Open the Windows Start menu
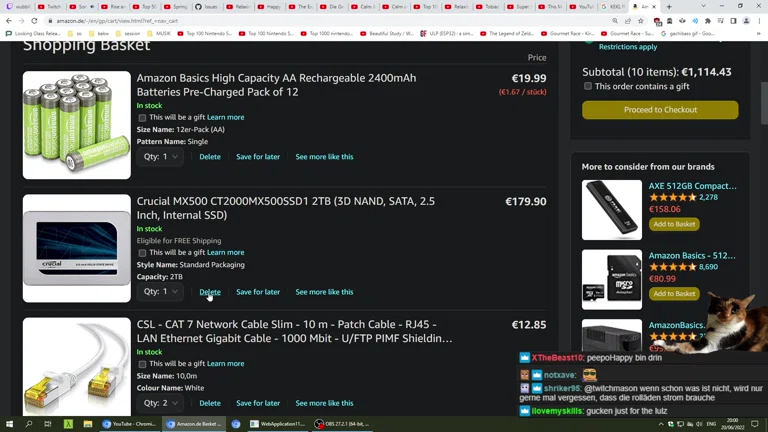 (9, 424)
